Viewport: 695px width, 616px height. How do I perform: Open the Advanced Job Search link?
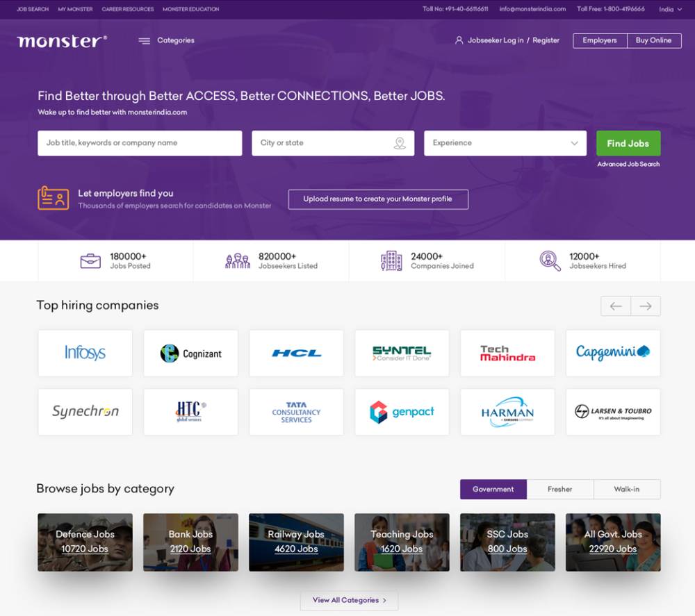[628, 165]
